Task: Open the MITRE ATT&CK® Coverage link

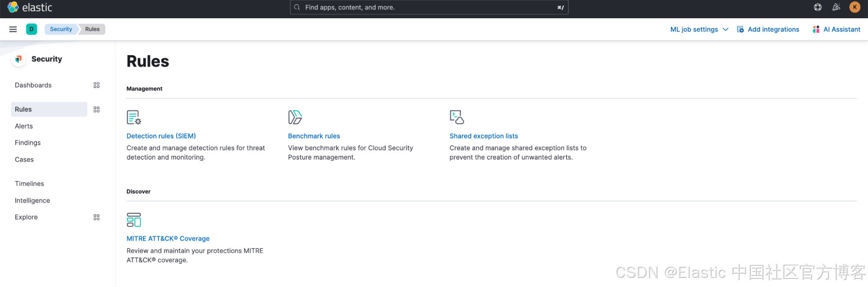Action: [168, 239]
